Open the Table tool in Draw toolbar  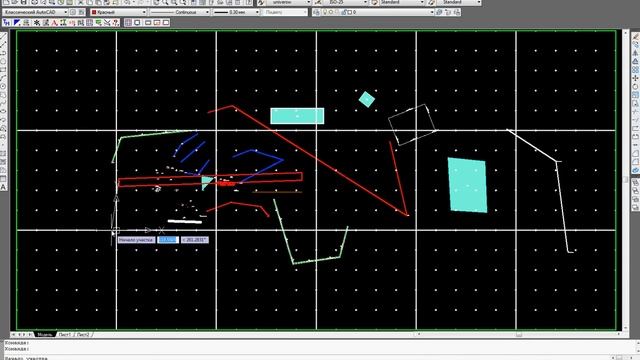3,178
